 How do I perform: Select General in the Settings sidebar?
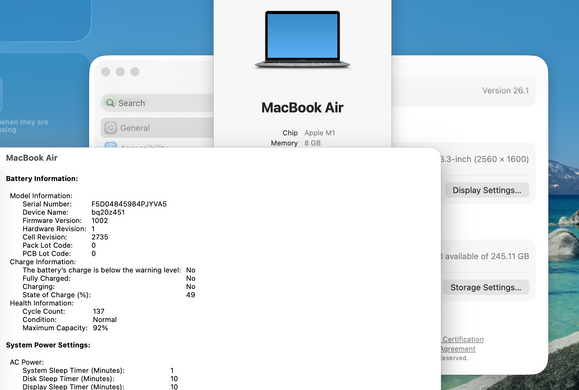click(158, 128)
